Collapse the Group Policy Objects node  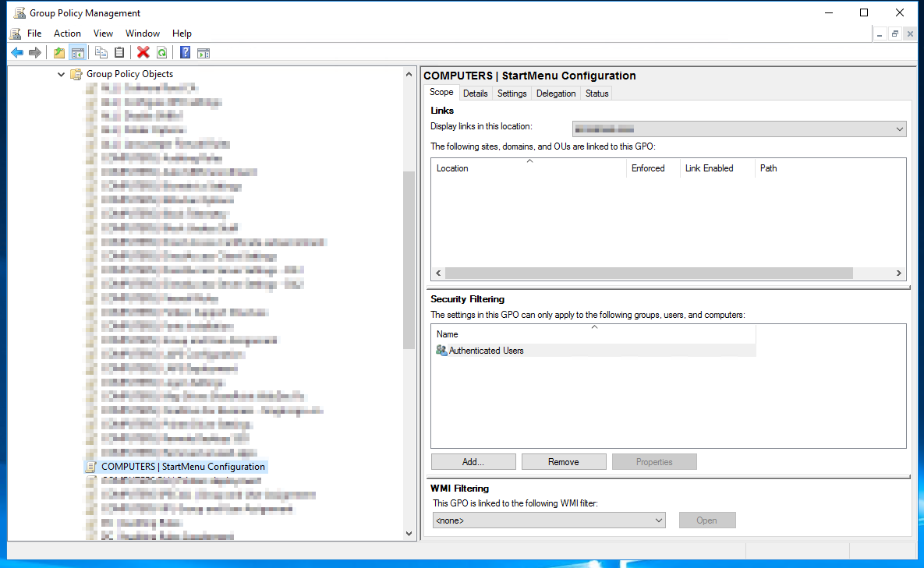(x=62, y=75)
